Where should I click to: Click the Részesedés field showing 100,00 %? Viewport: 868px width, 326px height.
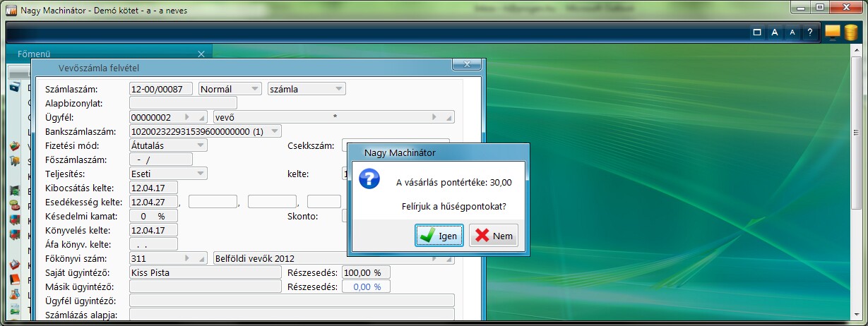366,272
